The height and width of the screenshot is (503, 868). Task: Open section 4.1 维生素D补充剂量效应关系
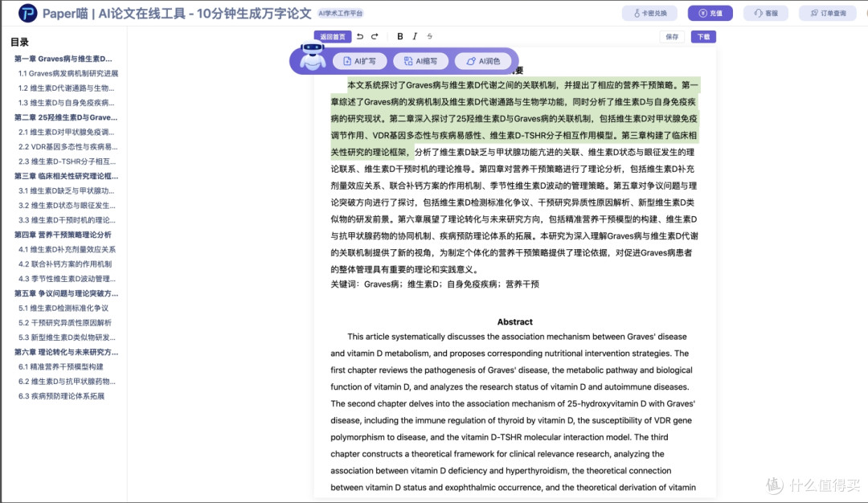[x=67, y=250]
